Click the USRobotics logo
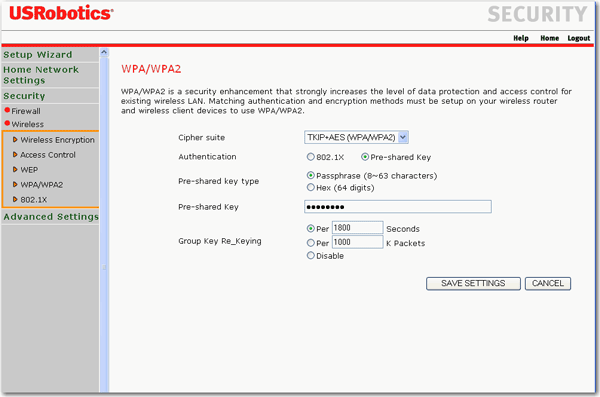This screenshot has height=397, width=600. click(x=61, y=13)
